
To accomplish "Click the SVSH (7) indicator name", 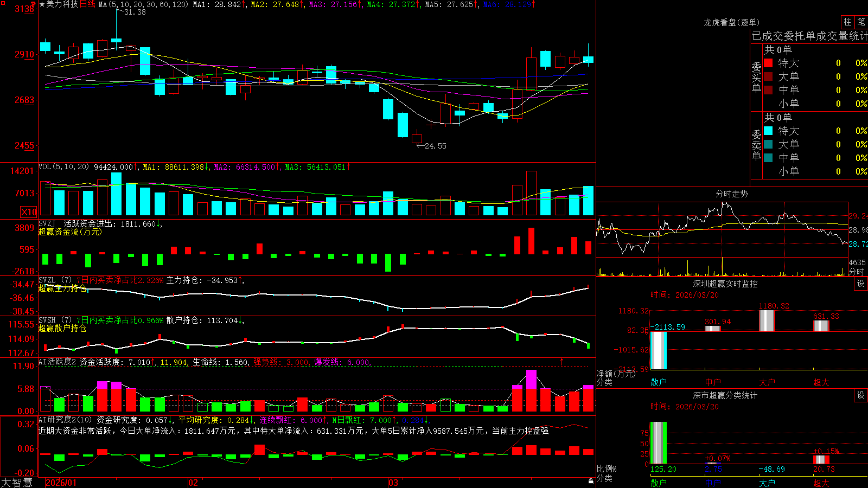I will [55, 320].
